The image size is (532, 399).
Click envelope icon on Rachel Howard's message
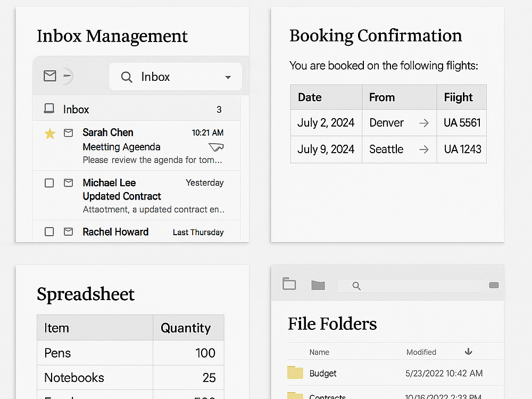(69, 232)
